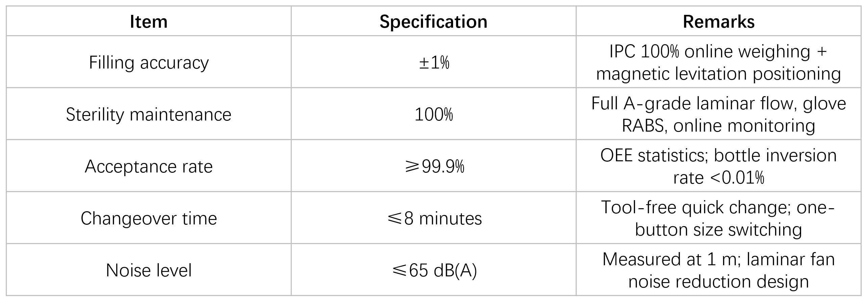Click the Noise level cell
Image resolution: width=868 pixels, height=300 pixels.
tap(149, 270)
